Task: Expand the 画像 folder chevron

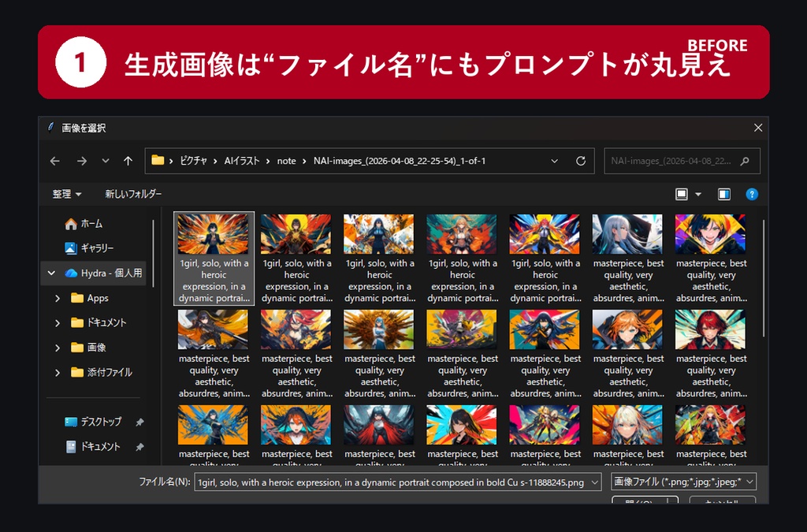Action: point(58,348)
